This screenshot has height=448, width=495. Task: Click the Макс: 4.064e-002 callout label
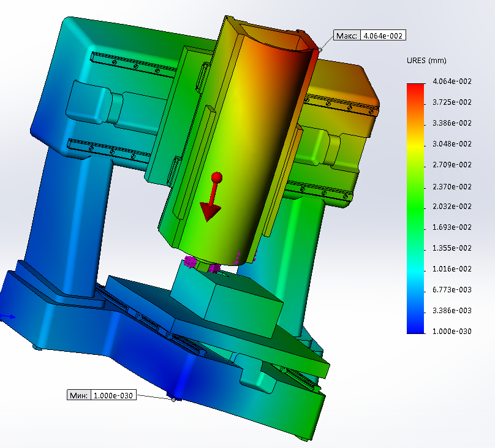[369, 36]
